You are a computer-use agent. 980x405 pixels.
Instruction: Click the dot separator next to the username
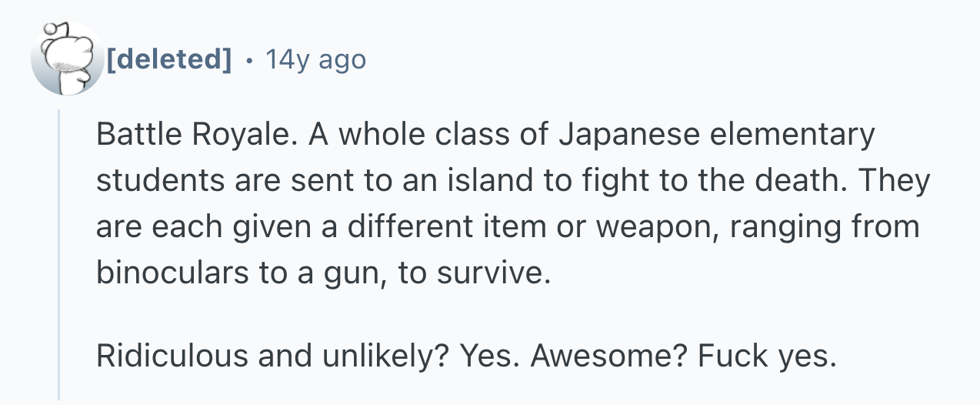point(246,59)
